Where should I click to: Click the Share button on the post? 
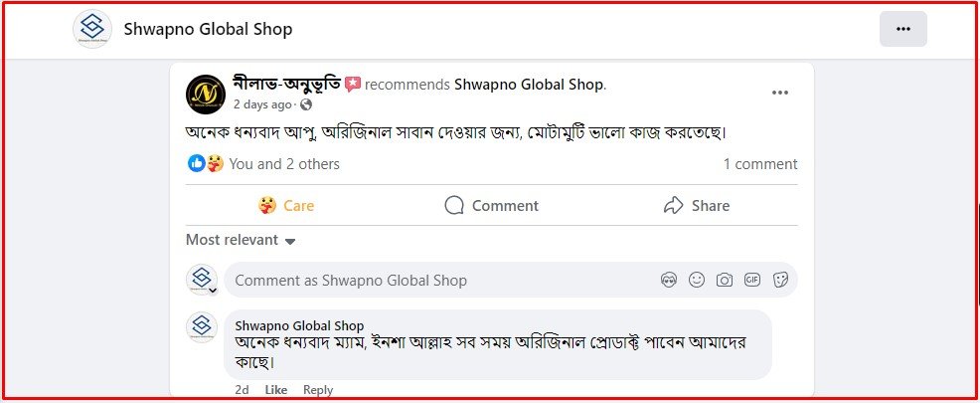(696, 206)
